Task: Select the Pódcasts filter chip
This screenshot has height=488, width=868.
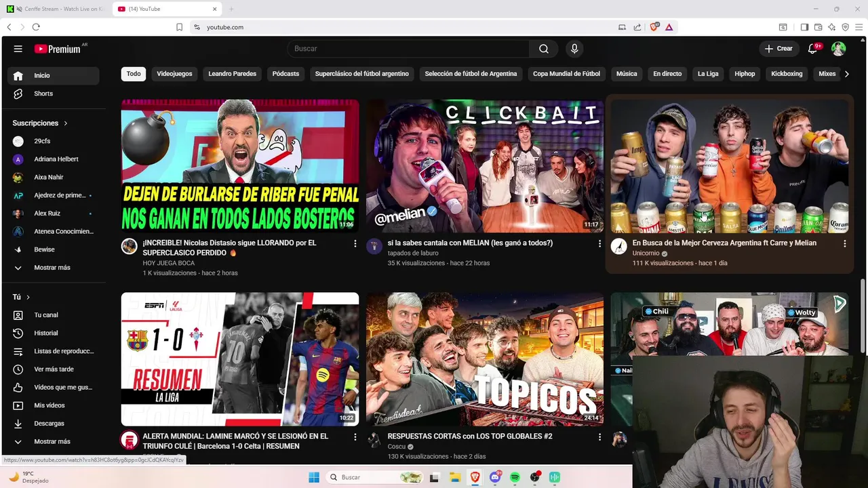Action: point(285,74)
